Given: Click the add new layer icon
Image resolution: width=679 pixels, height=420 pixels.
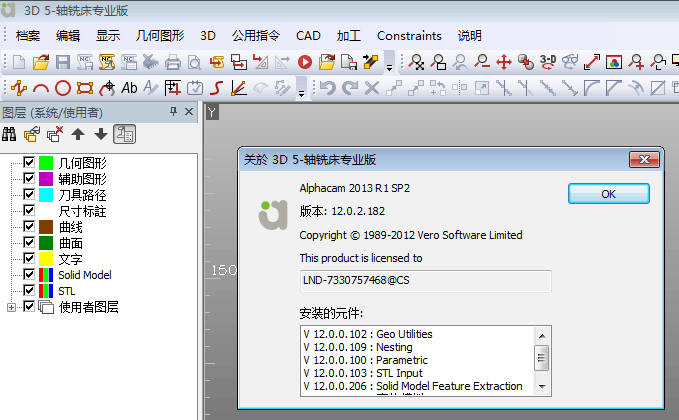Looking at the screenshot, I should [x=32, y=134].
